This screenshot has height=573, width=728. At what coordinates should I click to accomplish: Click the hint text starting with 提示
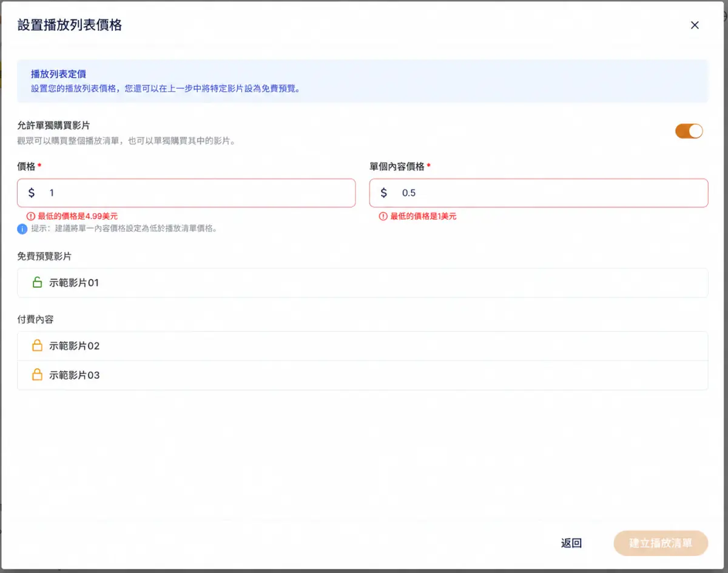(124, 229)
